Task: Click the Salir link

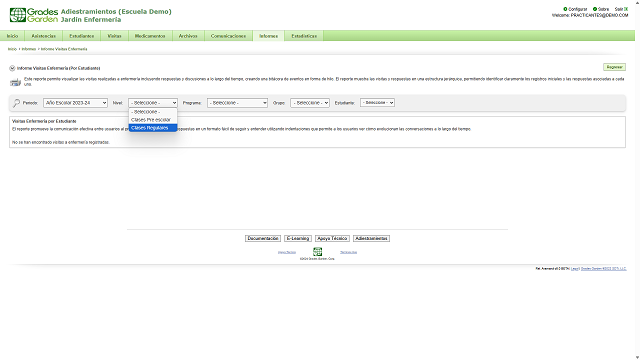Action: tap(619, 9)
